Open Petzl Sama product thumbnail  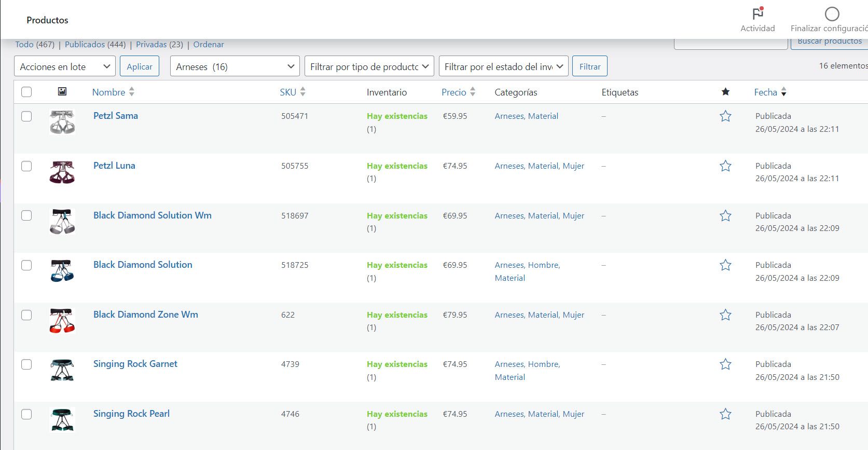(x=62, y=122)
